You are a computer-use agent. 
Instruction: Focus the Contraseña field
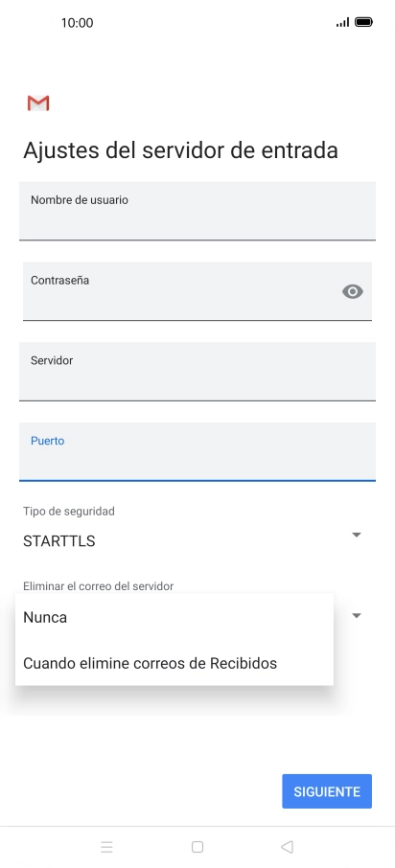point(197,291)
